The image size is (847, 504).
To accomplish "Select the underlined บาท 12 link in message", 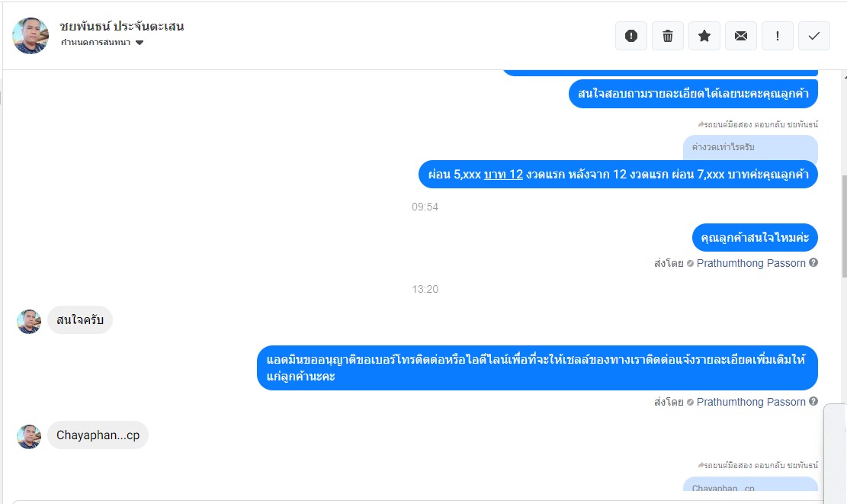I will tap(503, 175).
